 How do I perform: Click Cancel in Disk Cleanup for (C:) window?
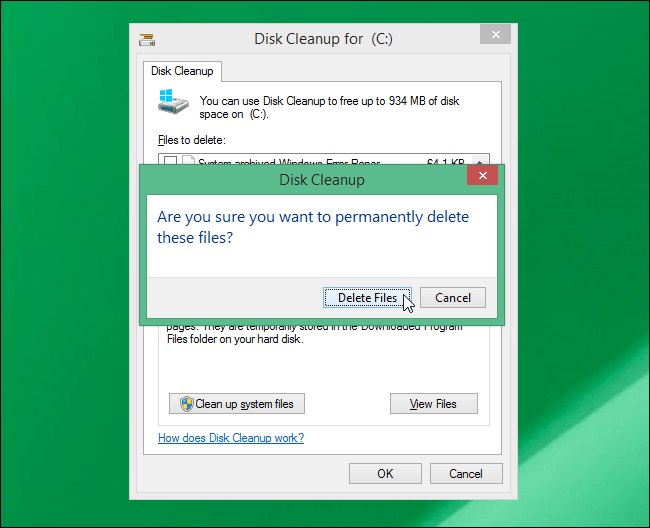(466, 474)
